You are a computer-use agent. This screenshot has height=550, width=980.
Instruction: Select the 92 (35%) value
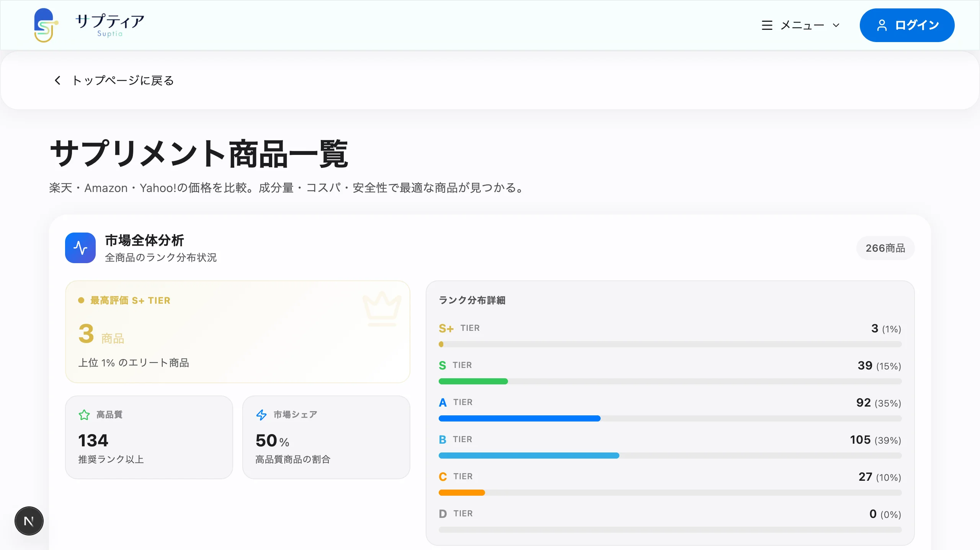pyautogui.click(x=879, y=403)
